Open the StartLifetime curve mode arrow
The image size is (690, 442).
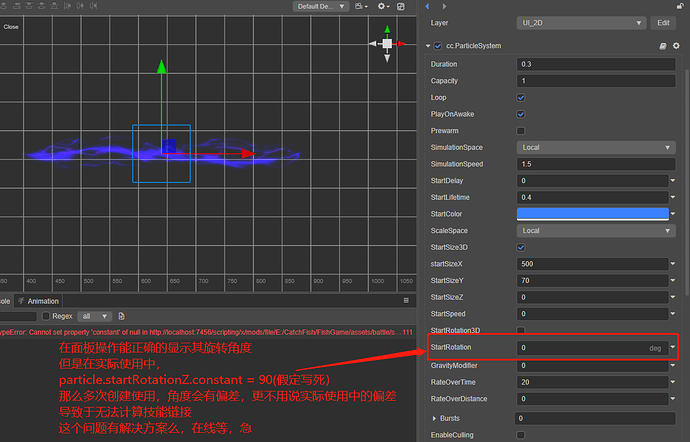[x=673, y=197]
